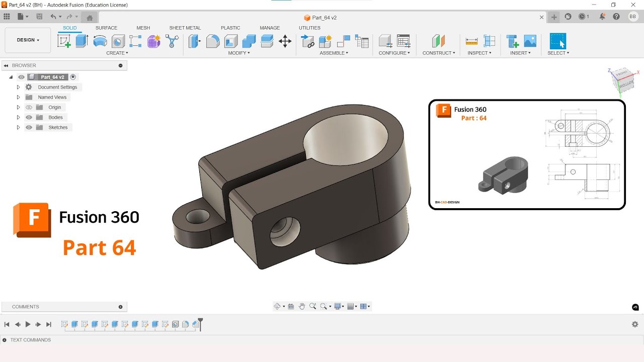Switch to the MANAGE tab
Image resolution: width=644 pixels, height=362 pixels.
(270, 28)
